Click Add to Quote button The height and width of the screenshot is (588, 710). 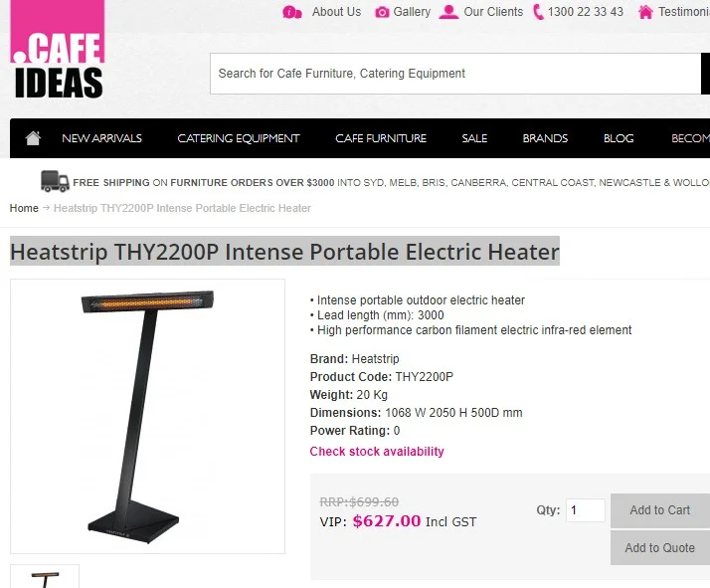click(x=660, y=548)
